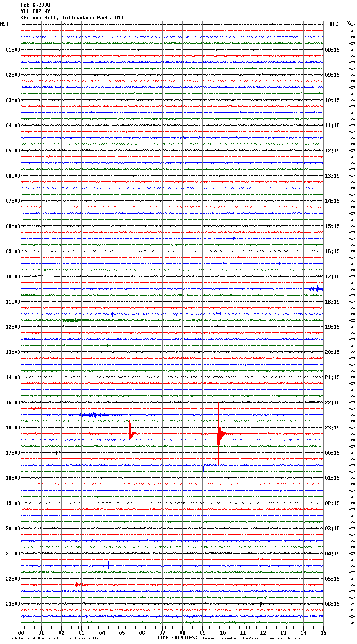Click the blue spike on the 11:30 trace
357x644 pixels.
point(112,314)
